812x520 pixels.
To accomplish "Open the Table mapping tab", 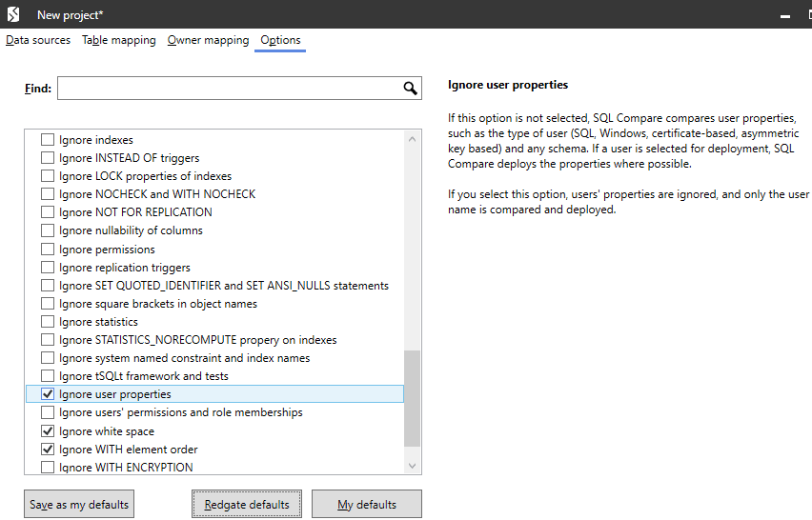I will pyautogui.click(x=118, y=40).
